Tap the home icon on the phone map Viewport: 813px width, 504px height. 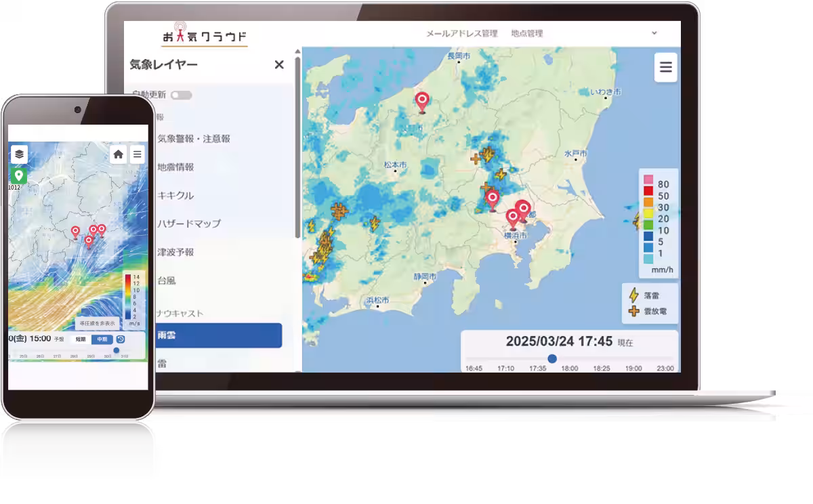click(118, 154)
